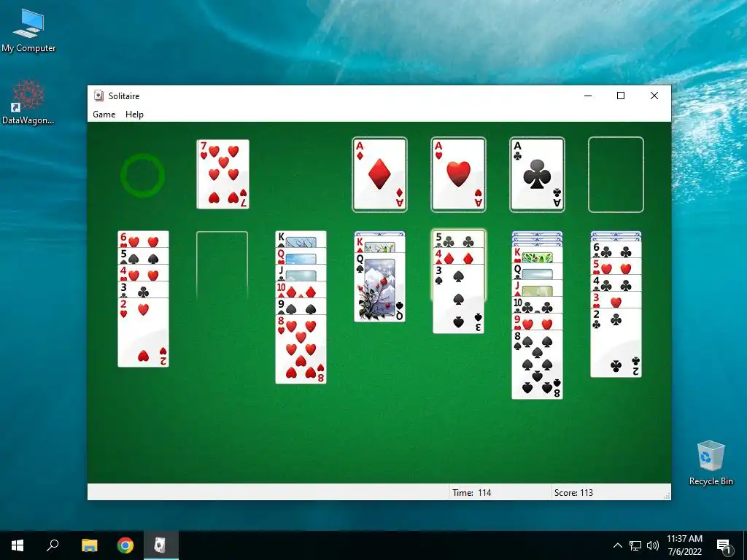The image size is (747, 560).
Task: Select the black Queen in sixth column
Action: (x=537, y=271)
